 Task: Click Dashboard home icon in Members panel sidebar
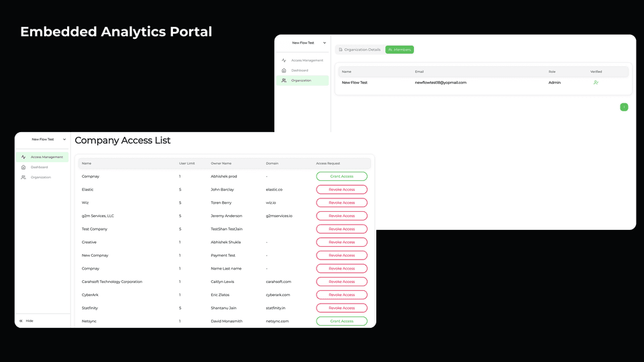[x=284, y=70]
